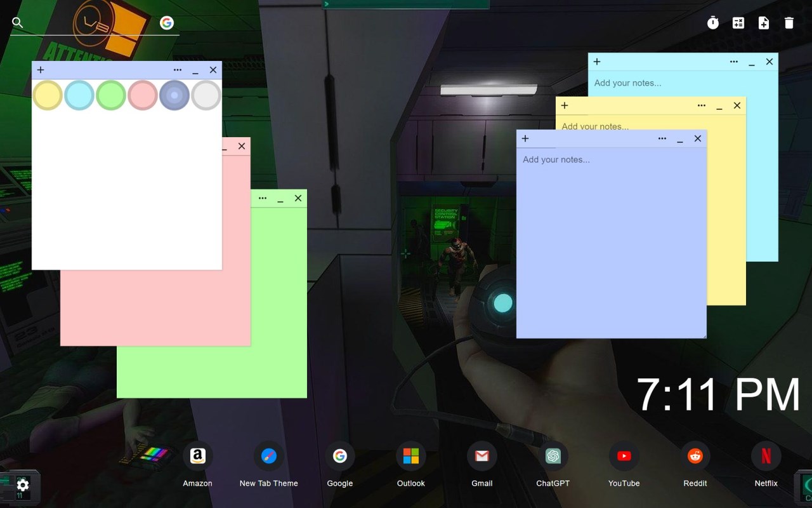Pick the white note color swatch

[x=206, y=95]
